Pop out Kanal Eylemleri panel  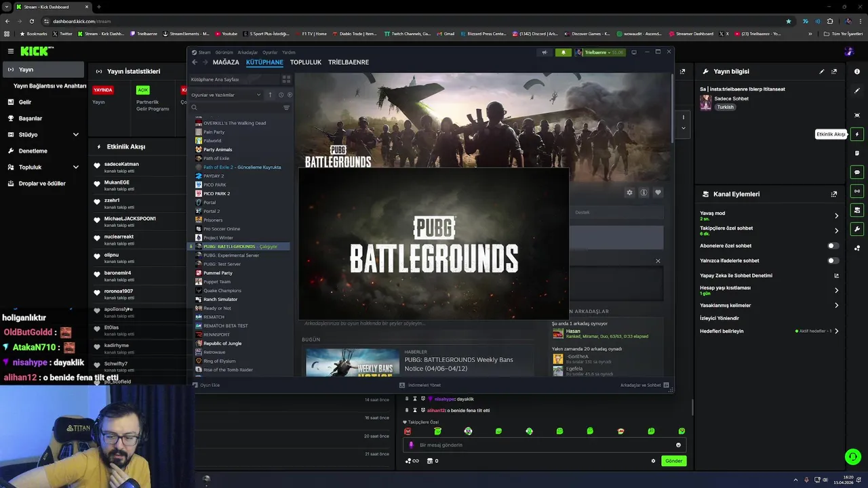834,194
